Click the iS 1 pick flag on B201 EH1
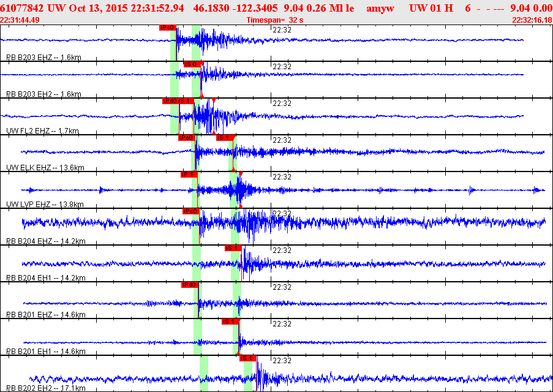553x392 pixels. [230, 321]
